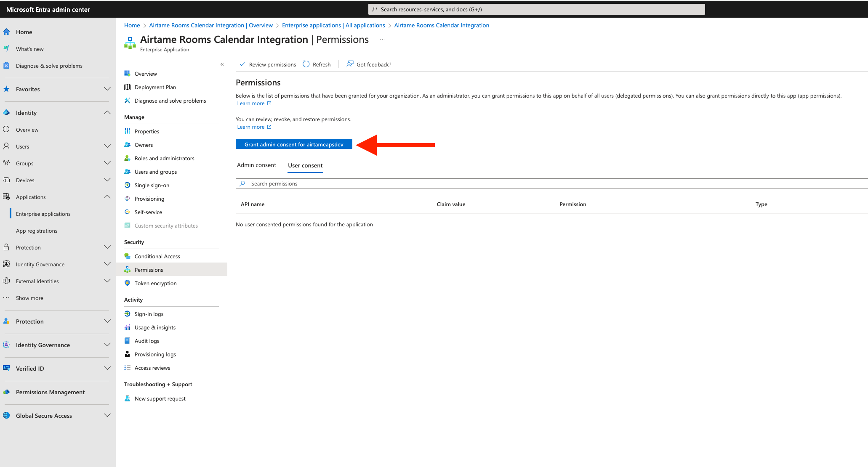Click the Home icon in left sidebar
The height and width of the screenshot is (467, 868).
6,32
